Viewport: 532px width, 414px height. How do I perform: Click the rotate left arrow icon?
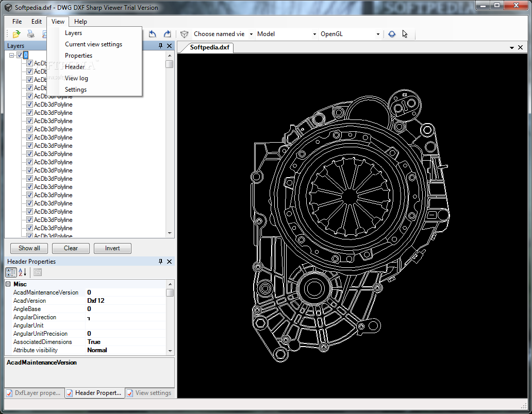point(152,34)
